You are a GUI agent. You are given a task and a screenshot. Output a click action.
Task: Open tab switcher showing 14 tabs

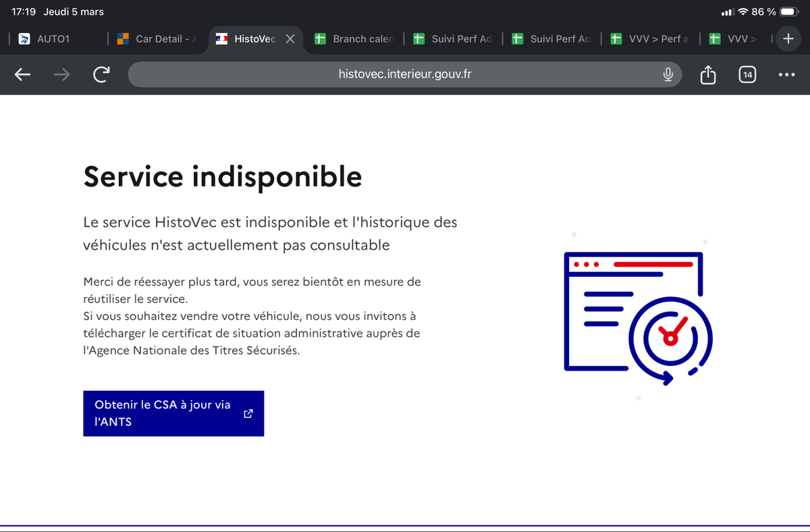[x=747, y=75]
